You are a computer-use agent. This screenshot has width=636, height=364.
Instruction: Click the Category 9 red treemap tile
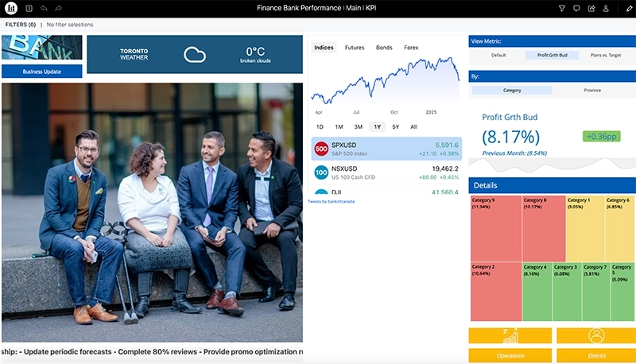point(496,229)
